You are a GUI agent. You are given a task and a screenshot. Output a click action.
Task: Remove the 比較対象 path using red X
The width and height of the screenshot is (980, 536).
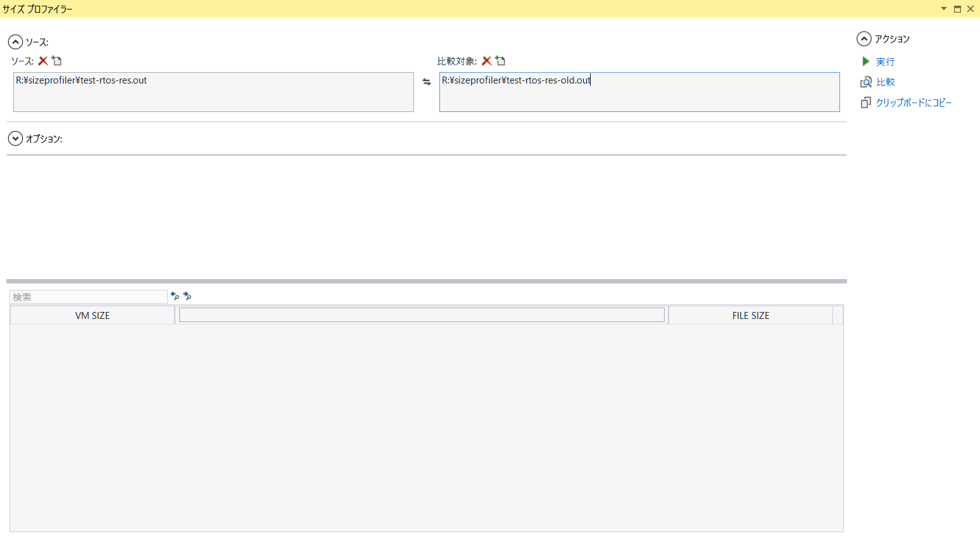click(487, 61)
